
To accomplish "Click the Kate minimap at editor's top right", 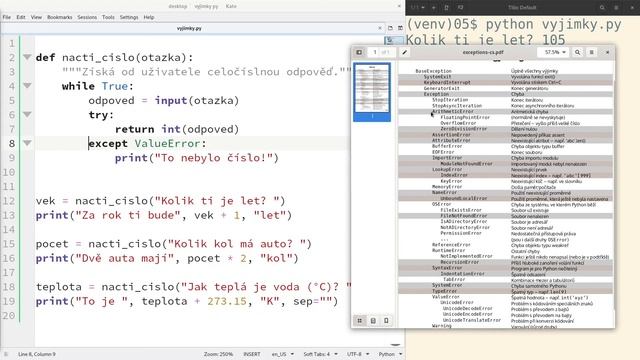I will click(x=393, y=40).
